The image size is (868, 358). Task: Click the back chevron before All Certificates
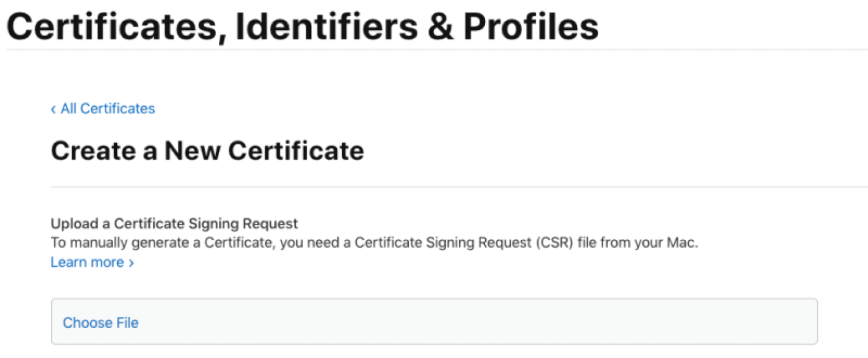pyautogui.click(x=53, y=109)
